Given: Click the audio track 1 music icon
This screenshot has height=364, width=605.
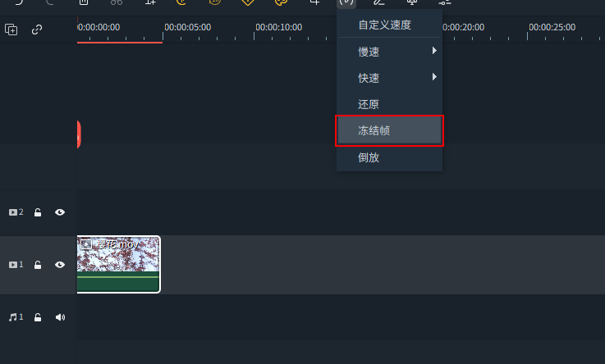Looking at the screenshot, I should 16,317.
